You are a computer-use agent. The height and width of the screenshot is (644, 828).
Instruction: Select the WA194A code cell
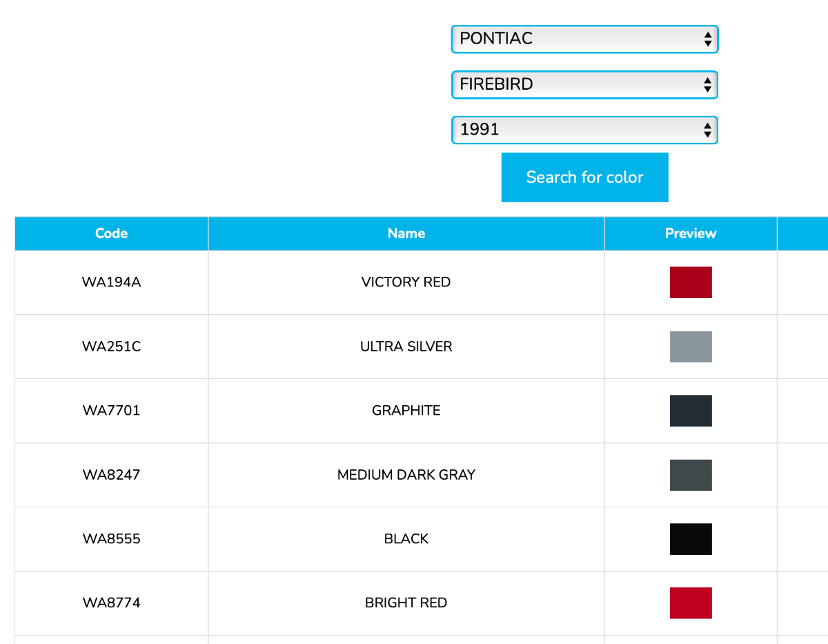[111, 282]
